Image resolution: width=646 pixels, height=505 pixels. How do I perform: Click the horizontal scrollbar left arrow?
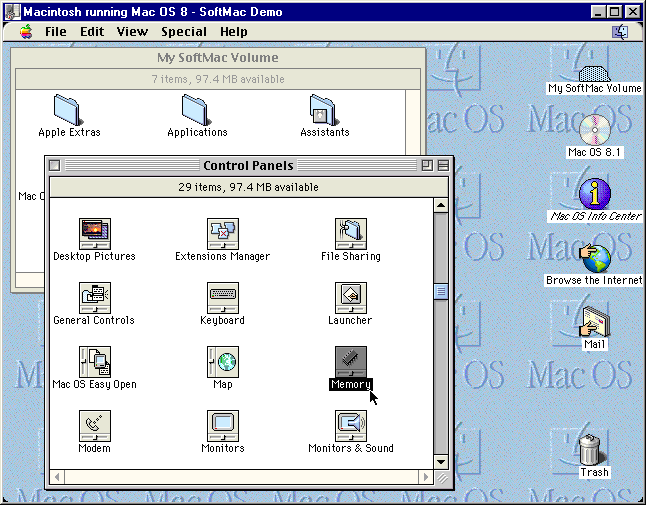pyautogui.click(x=57, y=477)
